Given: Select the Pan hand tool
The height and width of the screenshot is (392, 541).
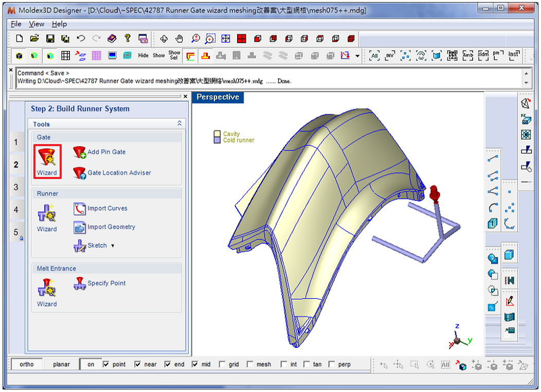Looking at the screenshot, I should point(179,39).
